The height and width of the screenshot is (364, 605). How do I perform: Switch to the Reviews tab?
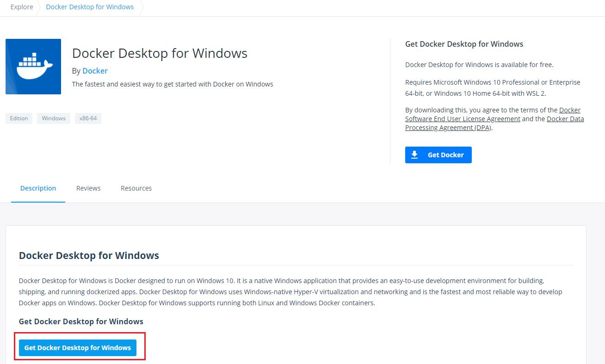coord(88,188)
